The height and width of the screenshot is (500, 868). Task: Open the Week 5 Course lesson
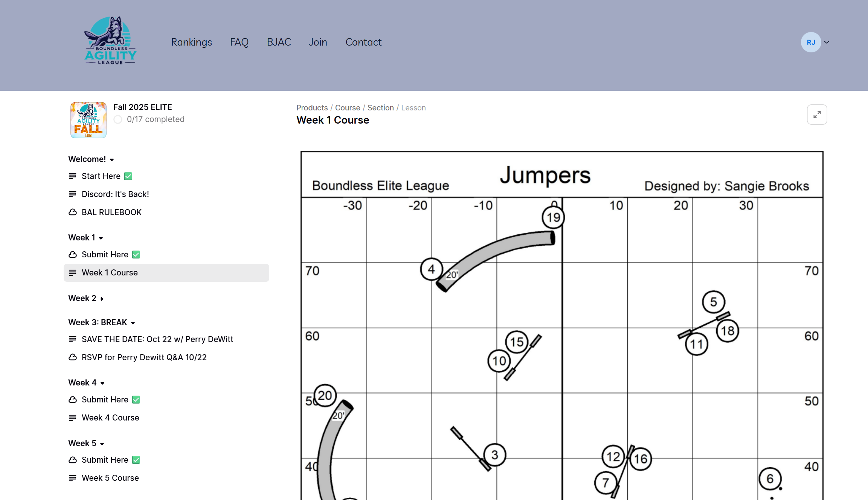(110, 478)
